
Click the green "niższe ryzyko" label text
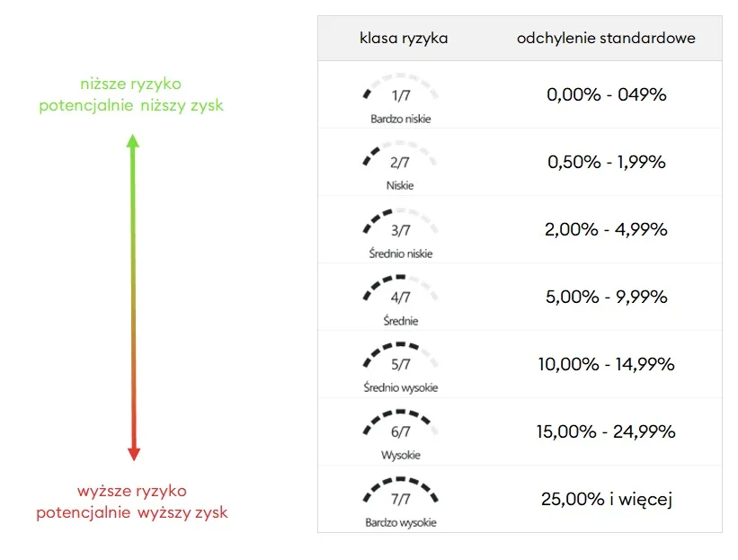tap(131, 84)
